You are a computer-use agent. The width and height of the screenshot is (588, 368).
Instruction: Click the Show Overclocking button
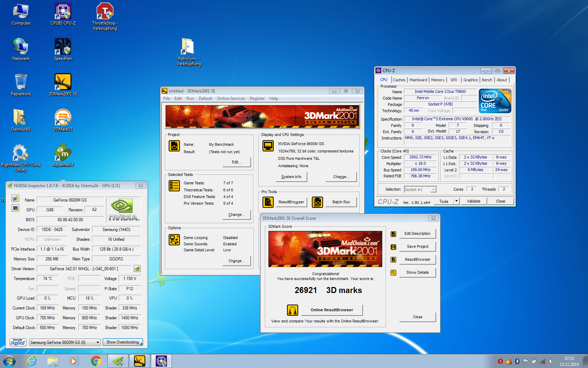click(x=122, y=342)
